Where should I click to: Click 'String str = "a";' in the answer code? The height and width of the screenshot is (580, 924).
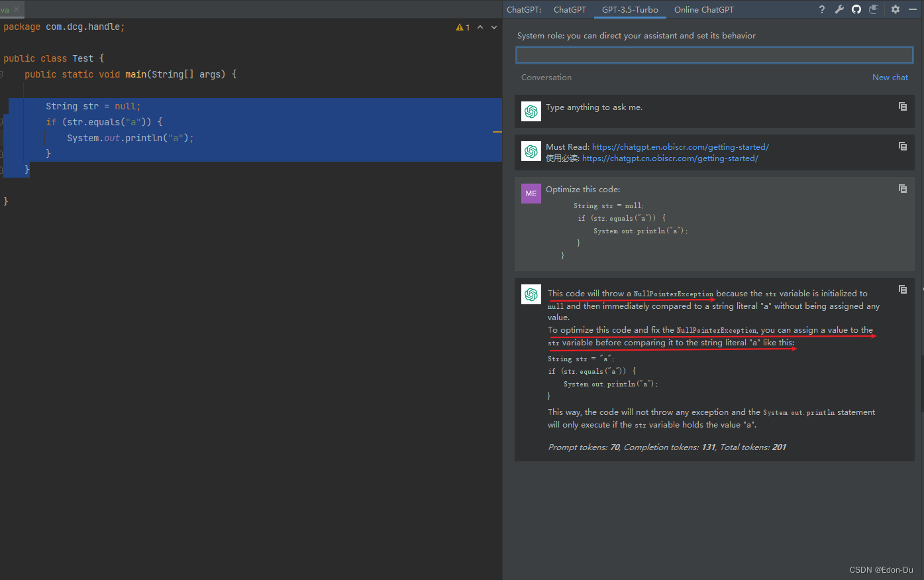[581, 359]
